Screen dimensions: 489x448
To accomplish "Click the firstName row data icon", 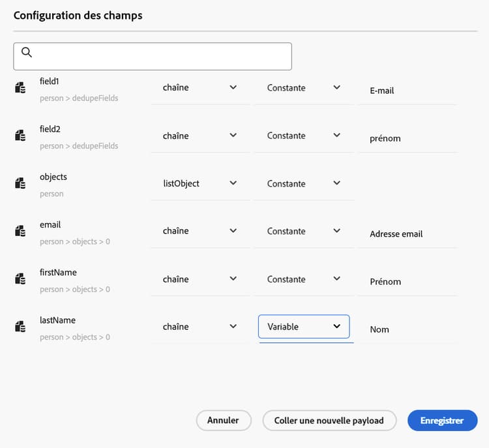I will tap(20, 279).
